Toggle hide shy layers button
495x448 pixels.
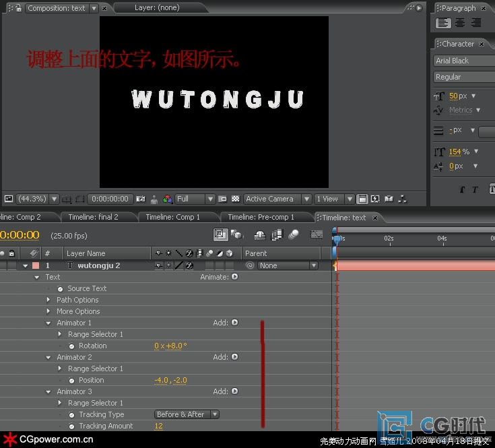coord(260,235)
